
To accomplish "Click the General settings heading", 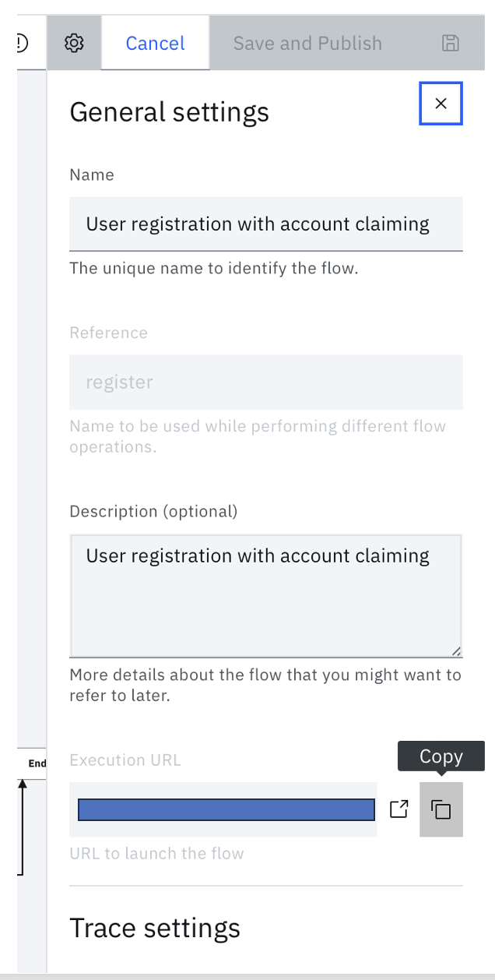I will click(x=170, y=112).
